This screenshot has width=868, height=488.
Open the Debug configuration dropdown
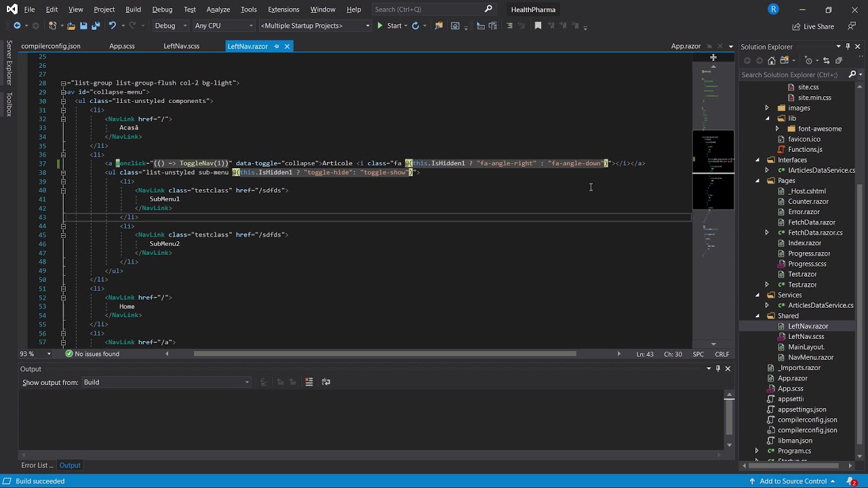[170, 26]
